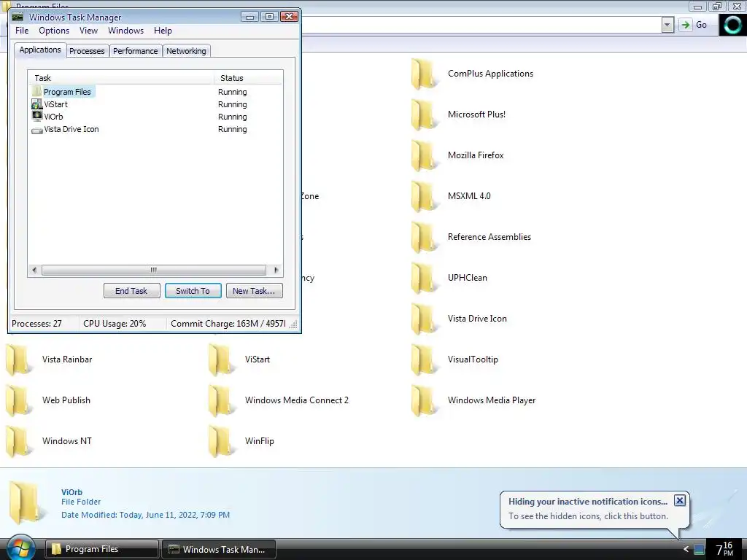Image resolution: width=747 pixels, height=560 pixels.
Task: Click the green Go arrow icon
Action: pyautogui.click(x=686, y=25)
